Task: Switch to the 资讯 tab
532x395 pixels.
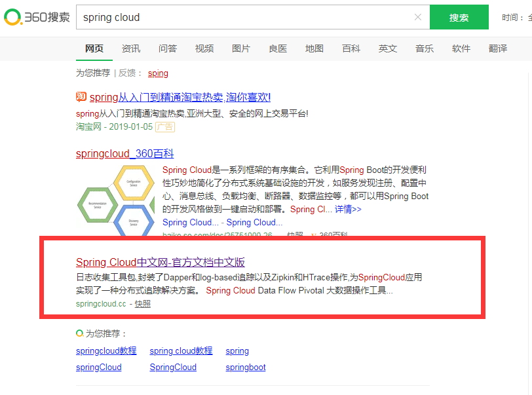Action: (x=131, y=48)
